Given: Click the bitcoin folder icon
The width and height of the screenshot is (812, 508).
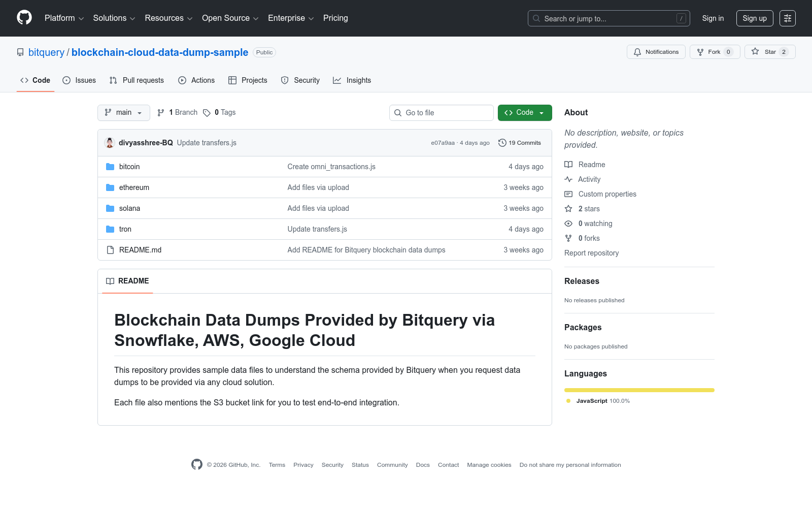Looking at the screenshot, I should pos(110,167).
